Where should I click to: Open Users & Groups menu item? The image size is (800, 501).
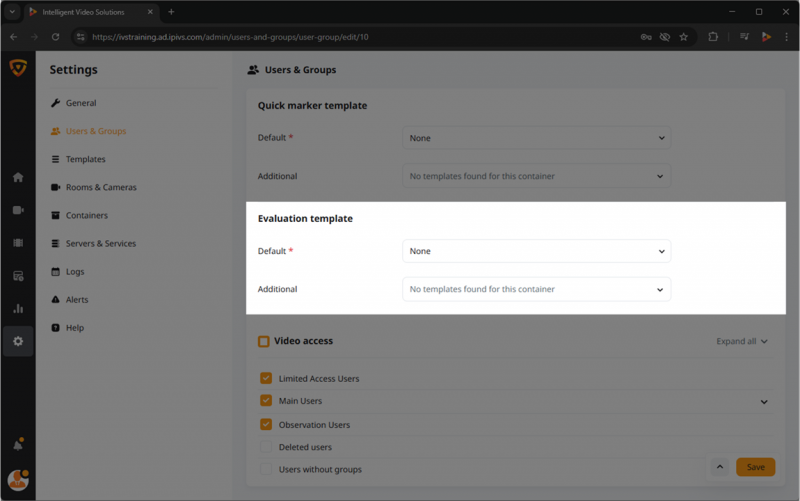88,131
